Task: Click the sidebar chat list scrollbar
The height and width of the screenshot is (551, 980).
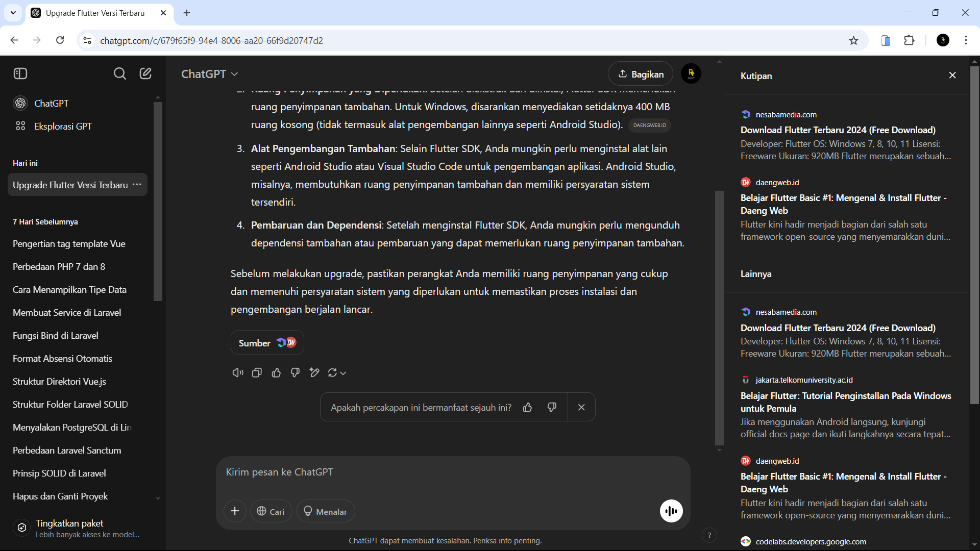Action: point(158,202)
